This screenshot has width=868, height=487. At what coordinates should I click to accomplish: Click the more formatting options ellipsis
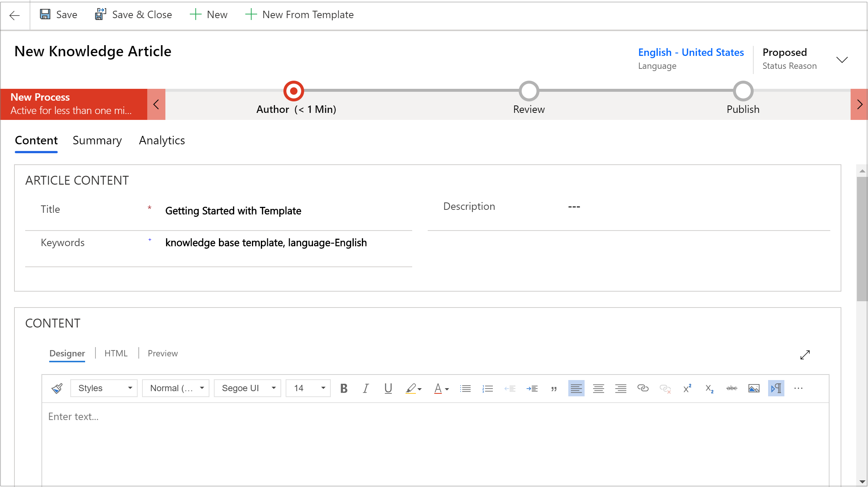coord(799,389)
